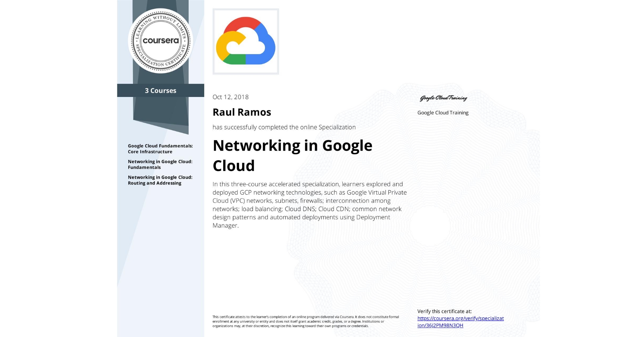This screenshot has width=644, height=337.
Task: Click 'Google Cloud Fundamentals: Core Infrastructure' course
Action: pyautogui.click(x=160, y=149)
